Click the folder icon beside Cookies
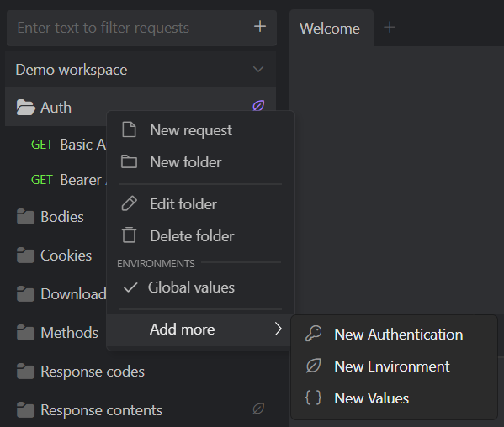The image size is (504, 427). [x=25, y=256]
